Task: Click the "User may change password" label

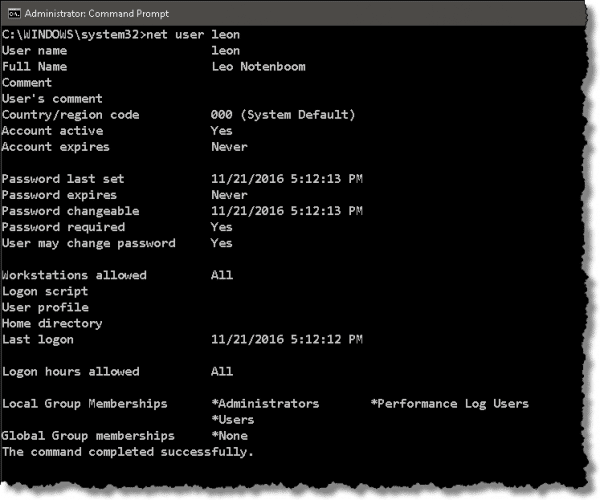Action: point(88,243)
